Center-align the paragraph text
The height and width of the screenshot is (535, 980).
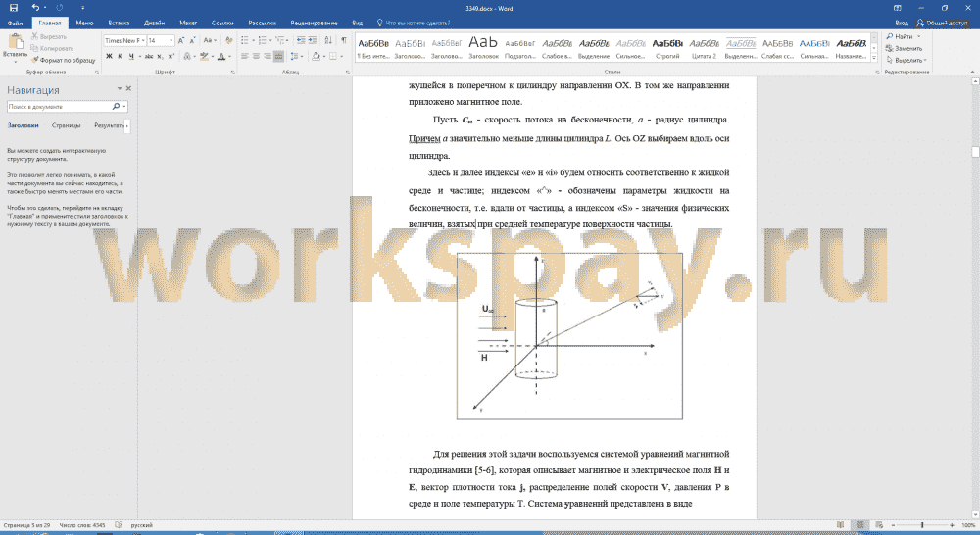(256, 56)
